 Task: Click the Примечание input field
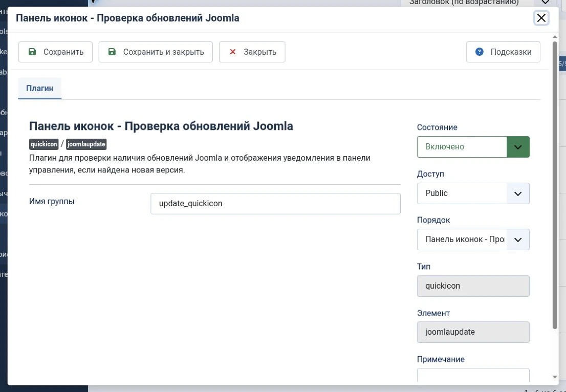click(473, 375)
